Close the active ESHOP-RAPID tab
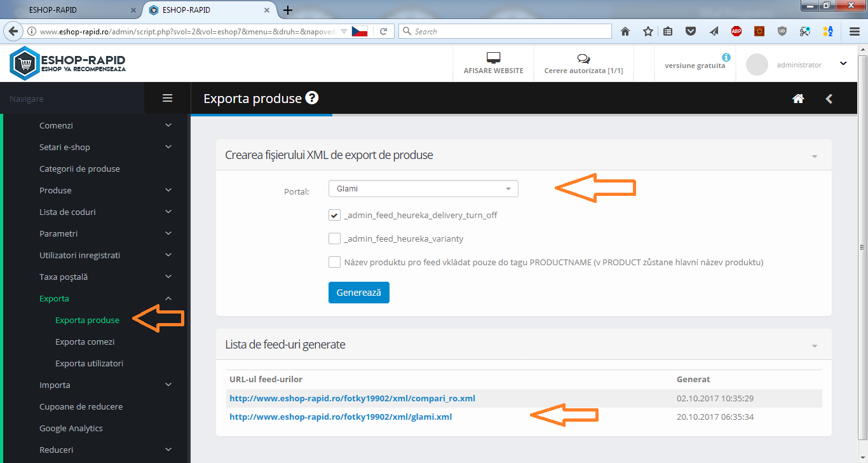868x463 pixels. pyautogui.click(x=266, y=10)
